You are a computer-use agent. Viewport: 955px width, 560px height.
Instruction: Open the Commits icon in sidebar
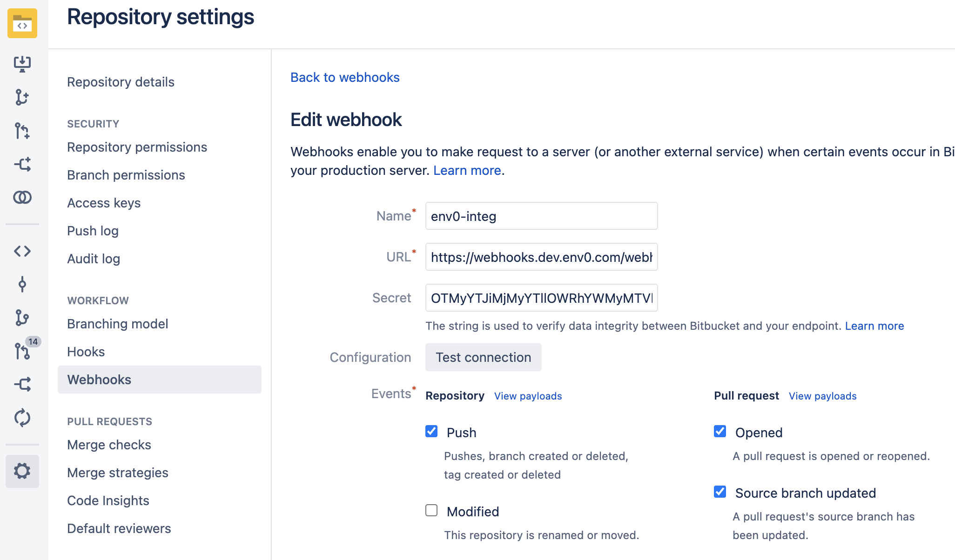pos(22,284)
